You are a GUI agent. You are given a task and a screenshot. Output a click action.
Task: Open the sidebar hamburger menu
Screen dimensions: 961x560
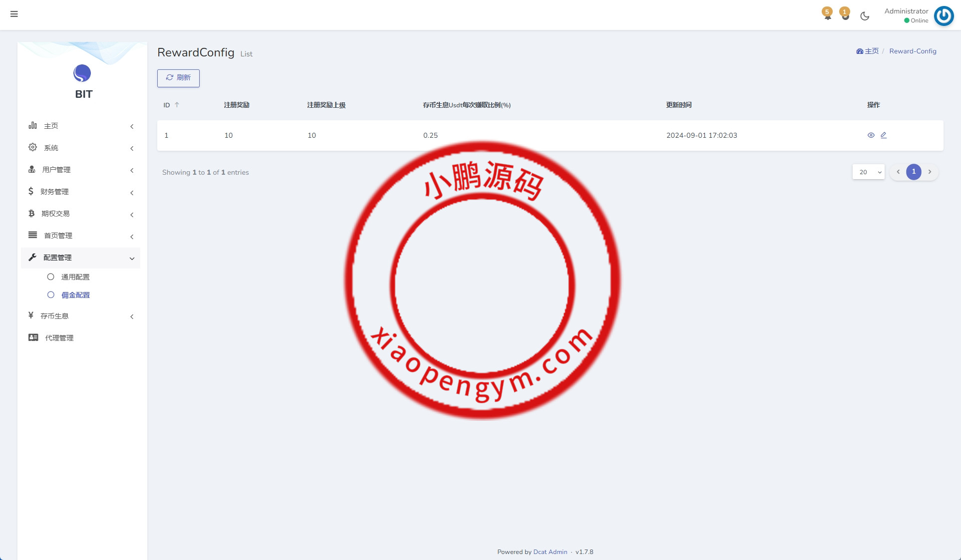click(x=14, y=14)
